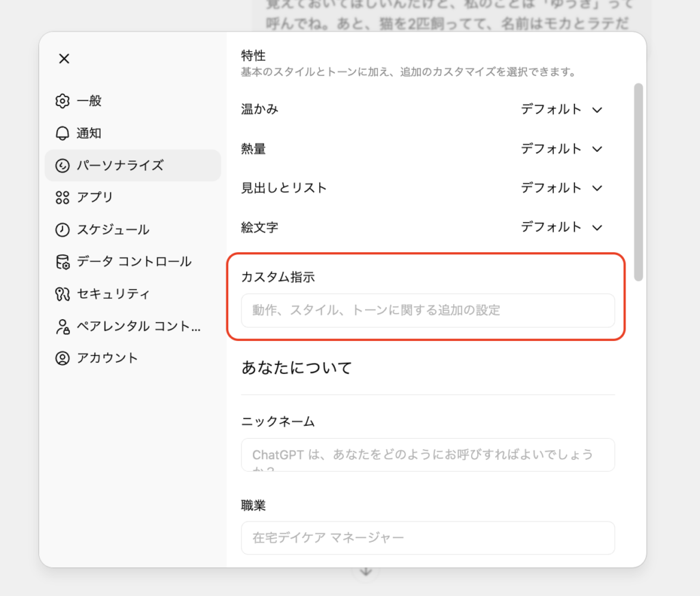The image size is (700, 596).
Task: Click the Apps (アプリ) grid icon
Action: coord(62,198)
